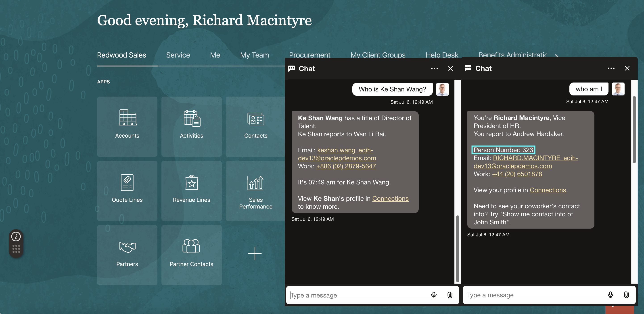
Task: Open the Quote Lines app
Action: point(127,190)
